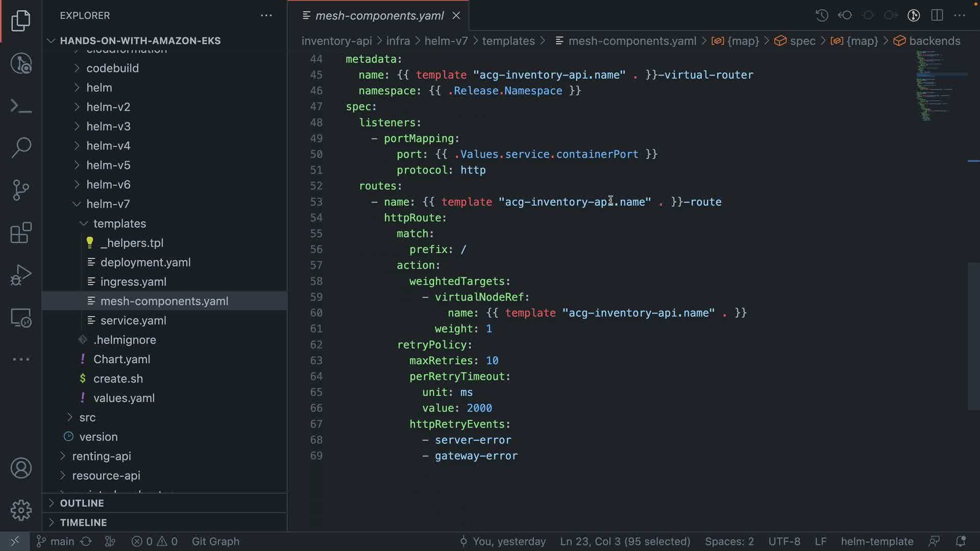Collapse the templates folder
The height and width of the screenshot is (551, 980).
pyautogui.click(x=119, y=223)
